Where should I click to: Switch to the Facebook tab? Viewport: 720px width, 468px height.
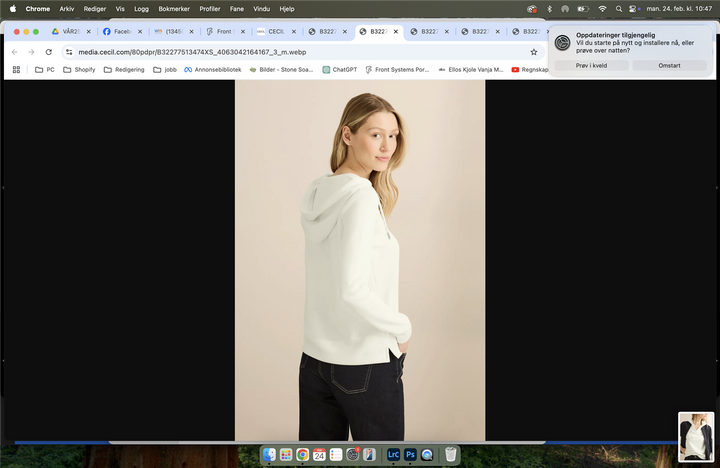coord(118,31)
